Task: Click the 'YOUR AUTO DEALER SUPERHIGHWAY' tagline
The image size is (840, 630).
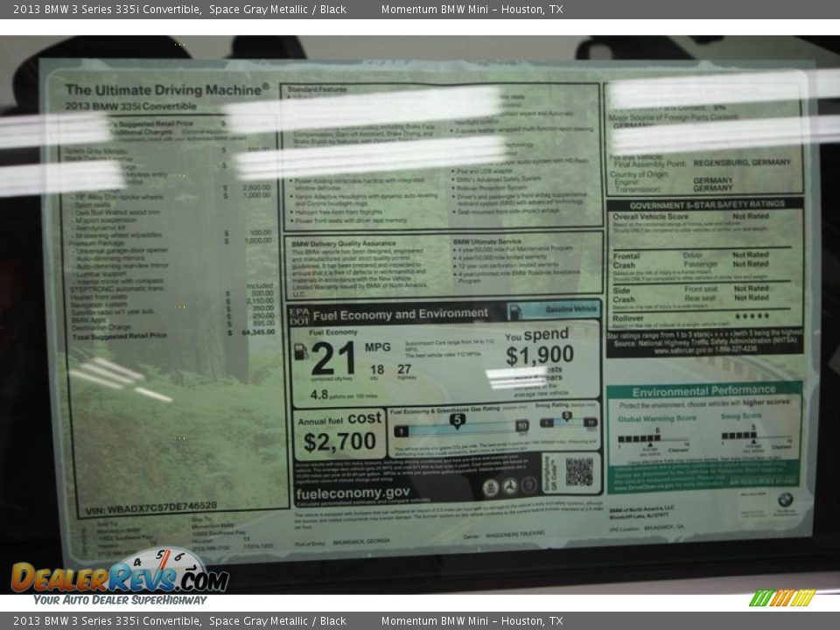Action: point(120,600)
